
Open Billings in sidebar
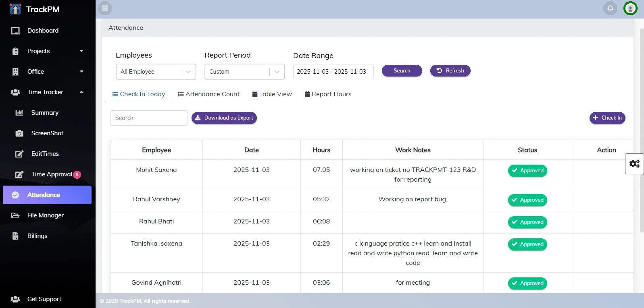tap(38, 236)
